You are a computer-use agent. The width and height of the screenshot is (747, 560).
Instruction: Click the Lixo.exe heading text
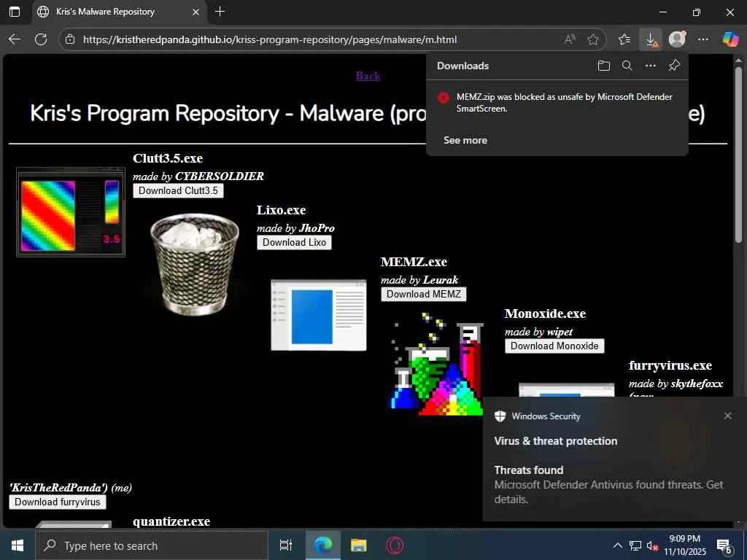pos(281,210)
